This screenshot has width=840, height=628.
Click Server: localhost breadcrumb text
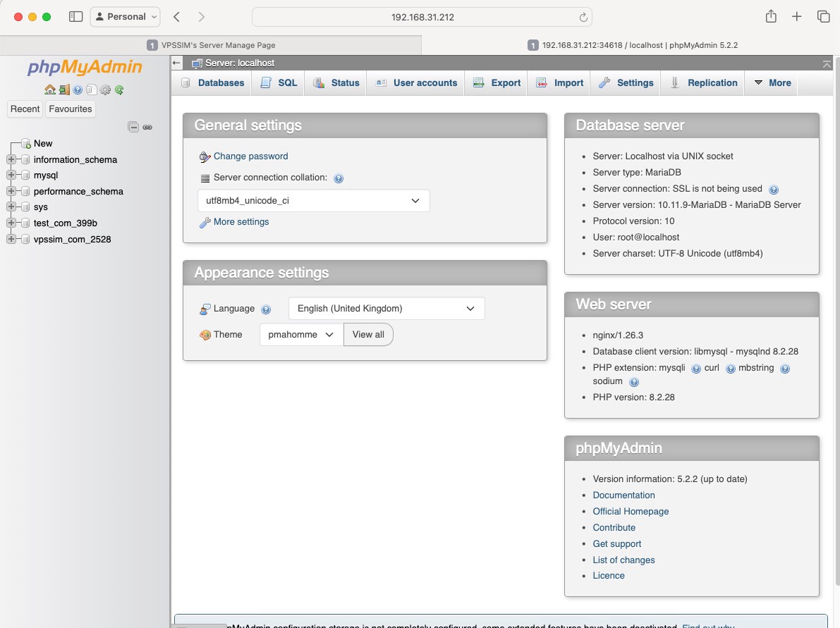click(240, 63)
